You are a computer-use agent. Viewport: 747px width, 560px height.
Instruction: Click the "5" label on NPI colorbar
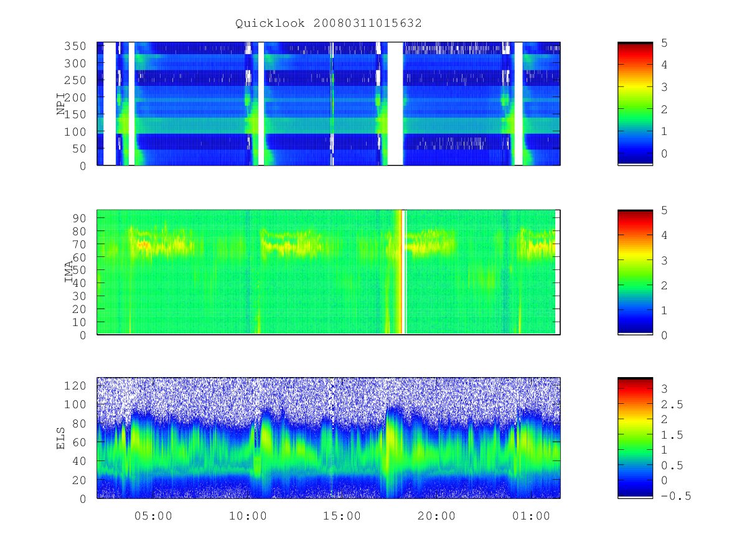click(x=664, y=42)
